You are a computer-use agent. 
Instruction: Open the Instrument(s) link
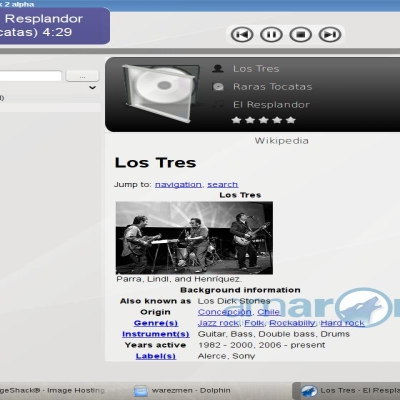pyautogui.click(x=156, y=334)
